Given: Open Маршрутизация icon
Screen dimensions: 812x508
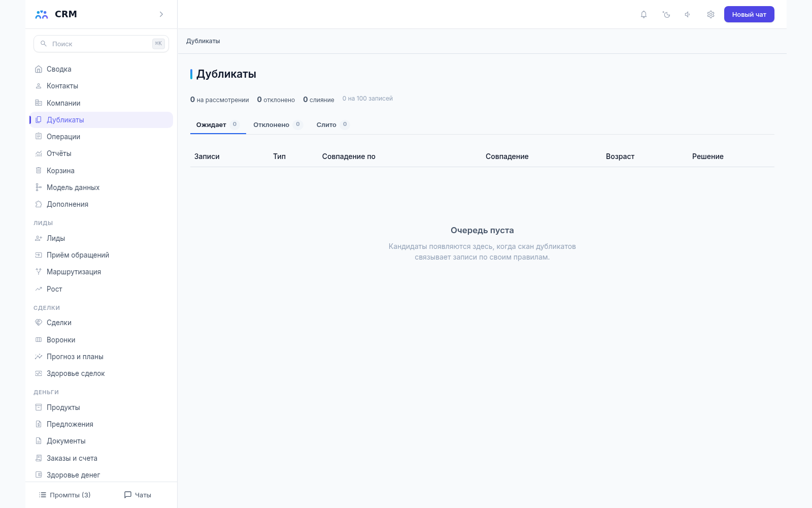Looking at the screenshot, I should pos(39,272).
